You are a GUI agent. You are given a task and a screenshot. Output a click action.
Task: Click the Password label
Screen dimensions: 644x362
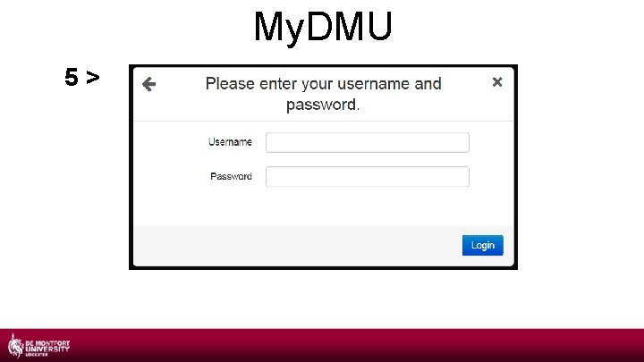coord(231,176)
